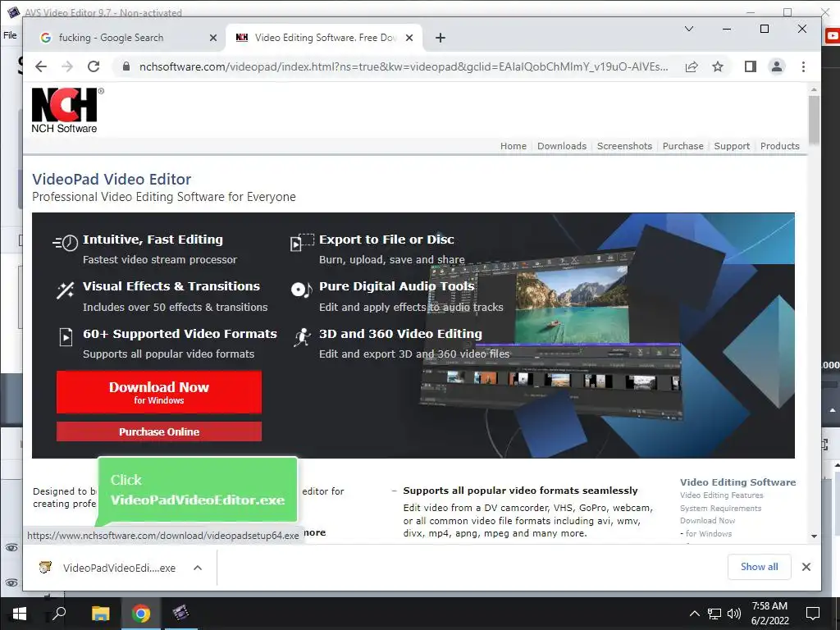The width and height of the screenshot is (840, 630).
Task: Open the Downloads nav link
Action: click(561, 146)
